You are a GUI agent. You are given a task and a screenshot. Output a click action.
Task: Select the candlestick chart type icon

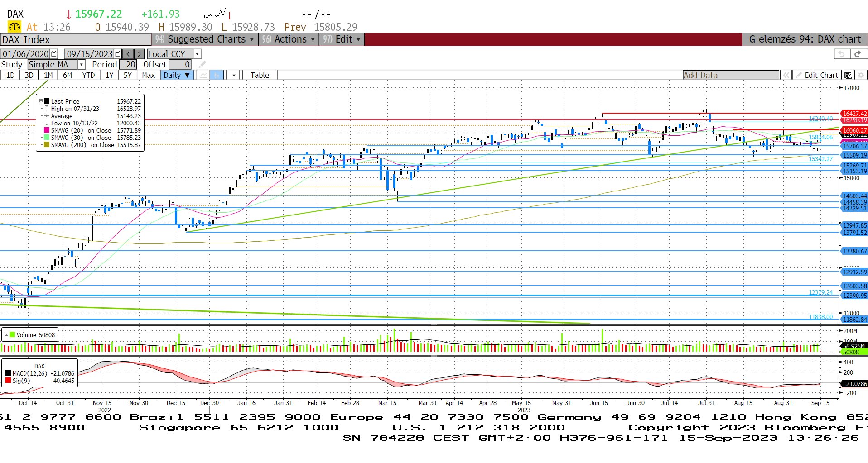[x=217, y=75]
